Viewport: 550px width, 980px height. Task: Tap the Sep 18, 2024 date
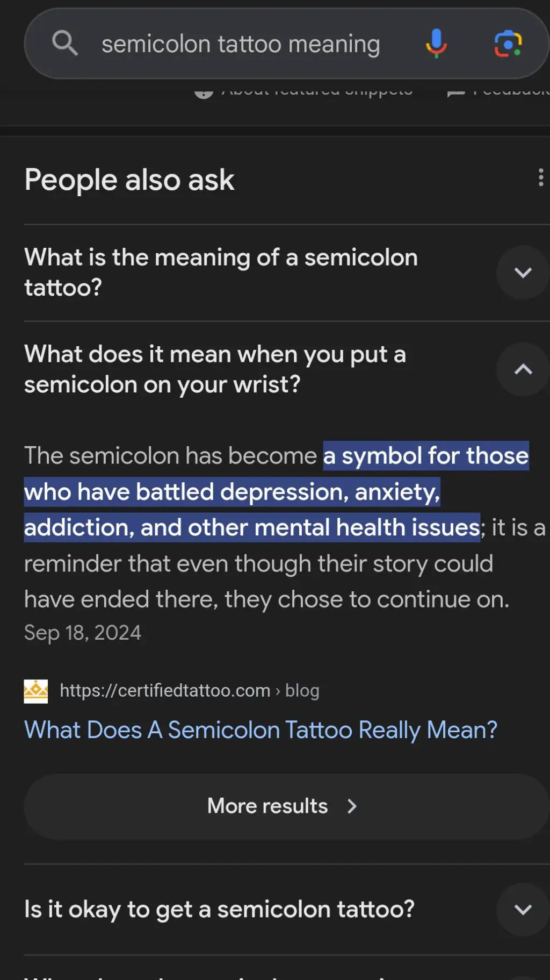click(83, 633)
